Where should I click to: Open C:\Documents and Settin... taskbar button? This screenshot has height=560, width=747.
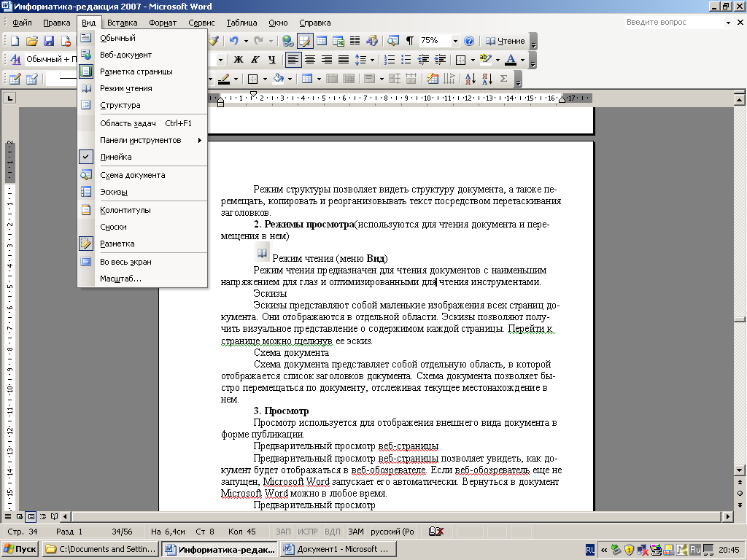[x=101, y=549]
